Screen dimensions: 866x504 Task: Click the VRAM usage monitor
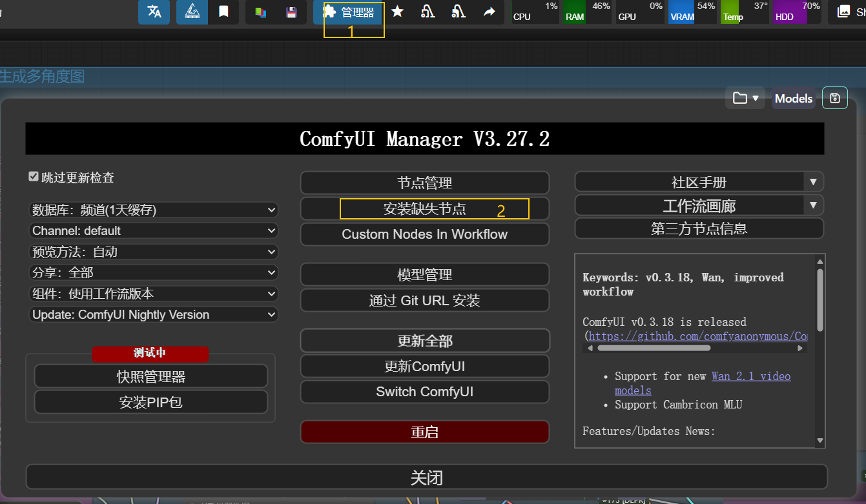click(692, 12)
